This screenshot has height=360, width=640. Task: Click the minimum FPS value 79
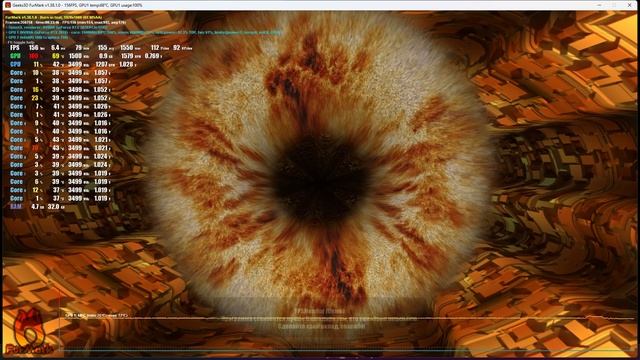tap(78, 48)
